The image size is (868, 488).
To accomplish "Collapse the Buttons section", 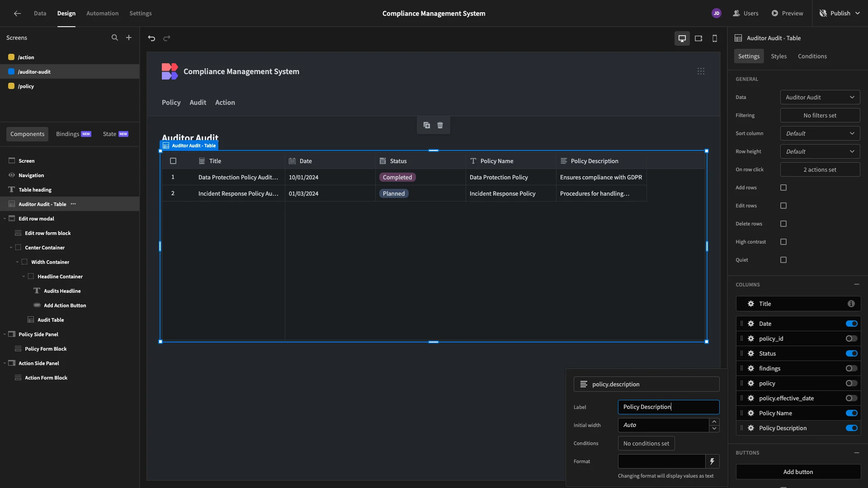I will pos(857,453).
